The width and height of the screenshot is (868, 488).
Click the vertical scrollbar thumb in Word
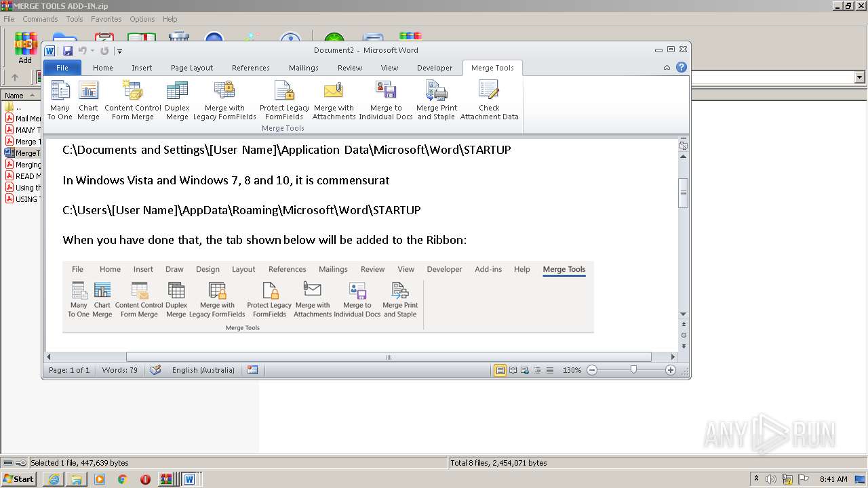684,192
